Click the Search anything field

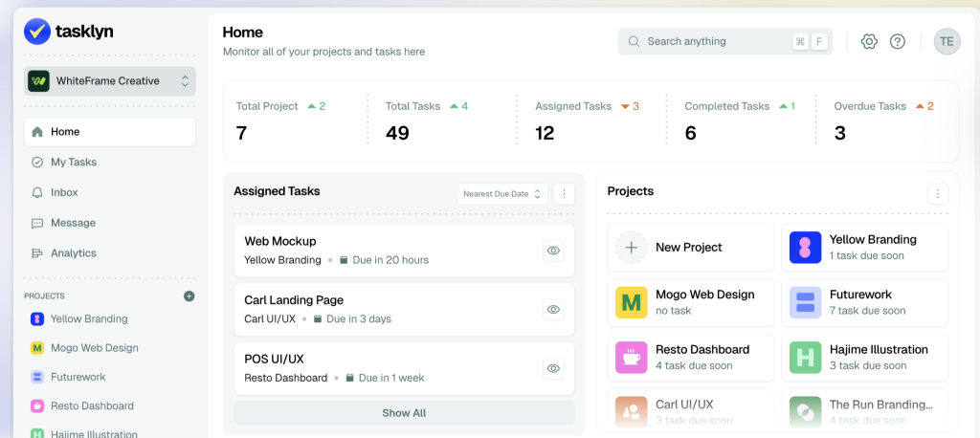pyautogui.click(x=716, y=41)
